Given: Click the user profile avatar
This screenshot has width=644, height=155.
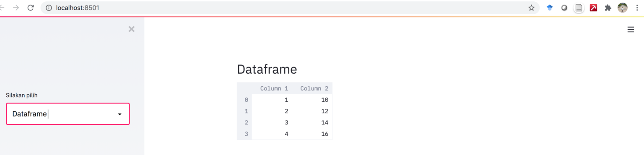Looking at the screenshot, I should pos(623,8).
